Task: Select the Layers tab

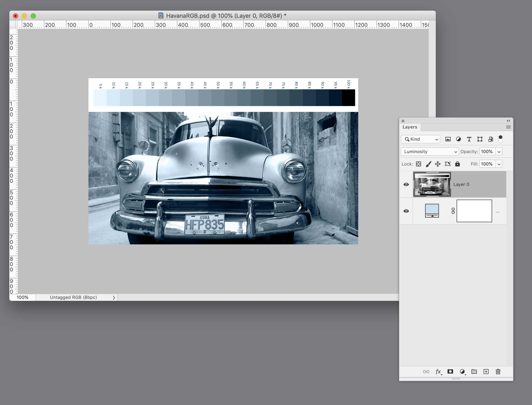Action: pos(410,127)
